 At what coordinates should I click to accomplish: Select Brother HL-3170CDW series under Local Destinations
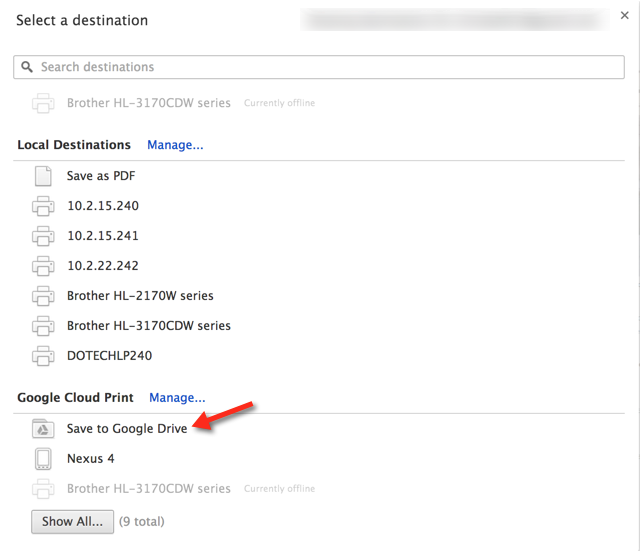[x=149, y=325]
